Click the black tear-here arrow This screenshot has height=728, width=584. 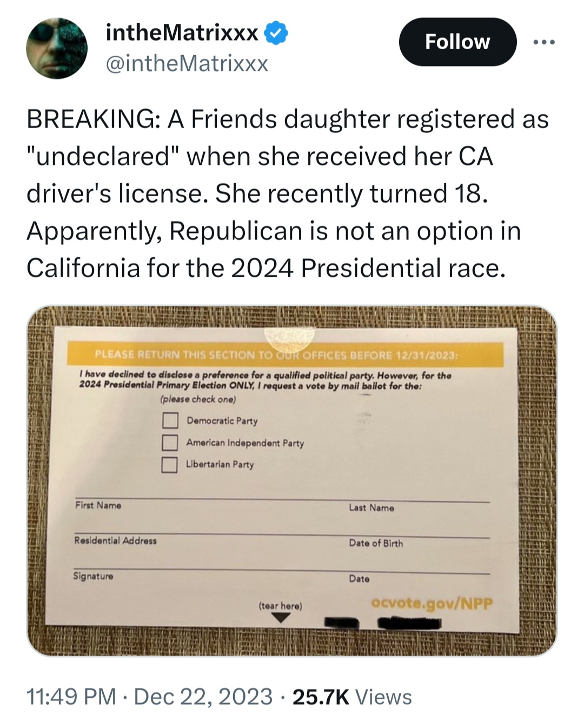click(x=280, y=619)
